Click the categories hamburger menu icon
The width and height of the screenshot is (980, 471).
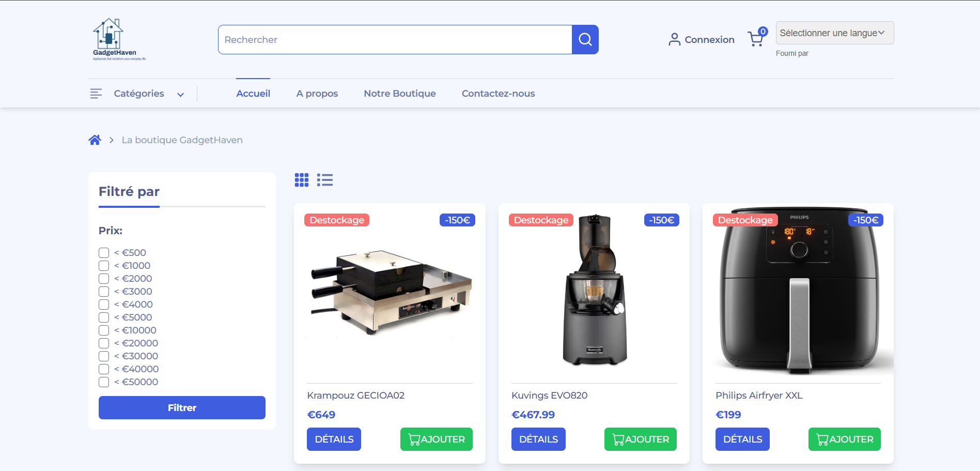96,94
